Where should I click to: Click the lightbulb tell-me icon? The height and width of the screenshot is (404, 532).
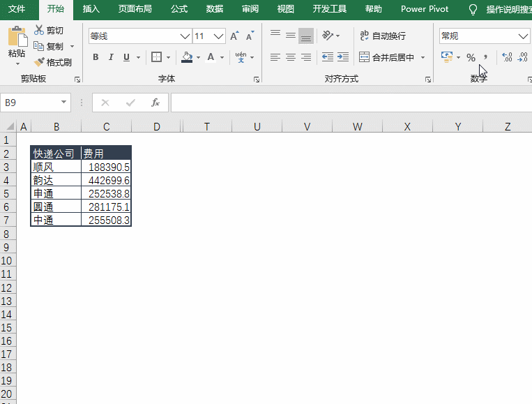pyautogui.click(x=473, y=10)
